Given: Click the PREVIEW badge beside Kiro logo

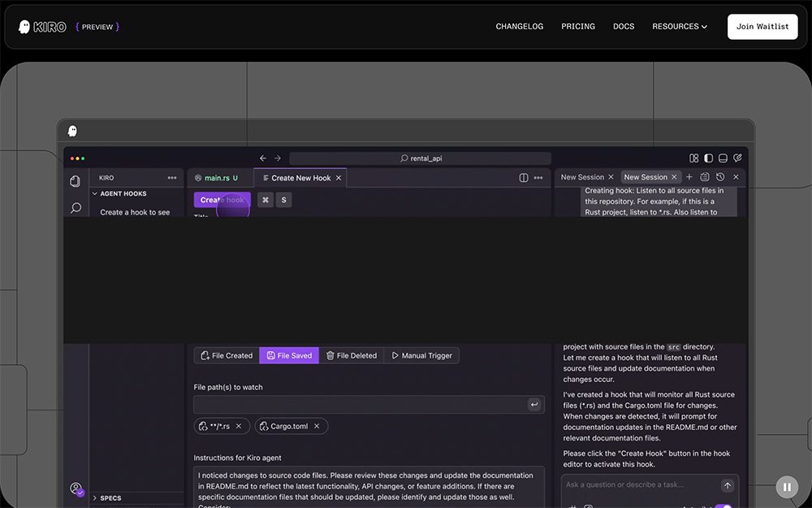Looking at the screenshot, I should click(97, 27).
